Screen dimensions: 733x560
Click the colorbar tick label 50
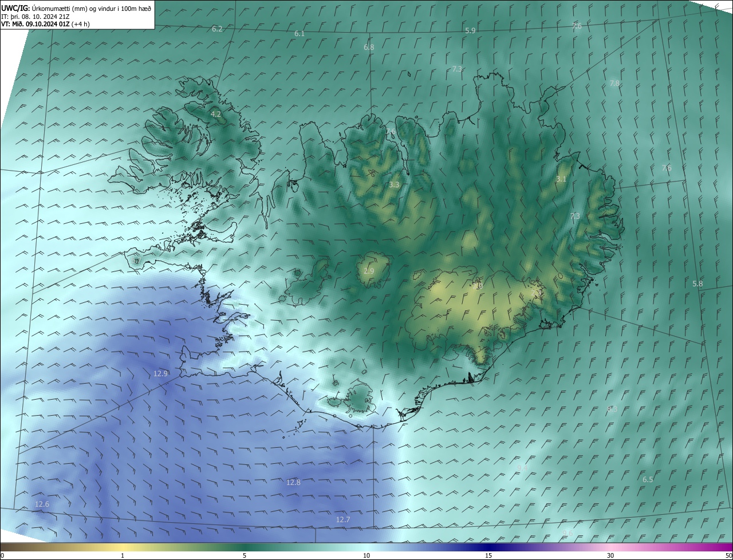pos(728,555)
